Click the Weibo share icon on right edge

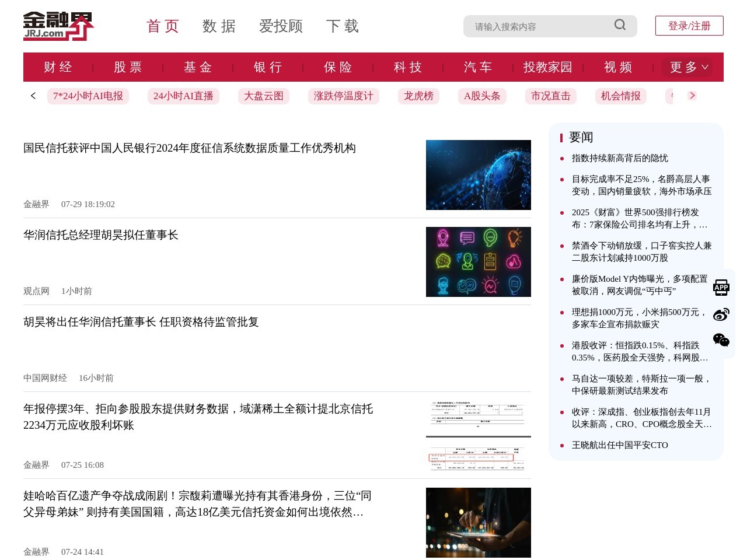tap(721, 314)
